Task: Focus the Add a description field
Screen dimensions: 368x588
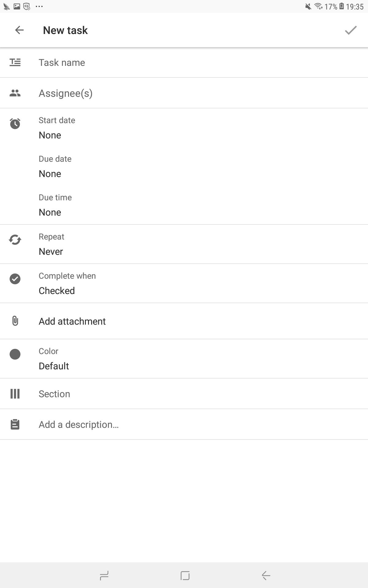Action: (x=184, y=424)
